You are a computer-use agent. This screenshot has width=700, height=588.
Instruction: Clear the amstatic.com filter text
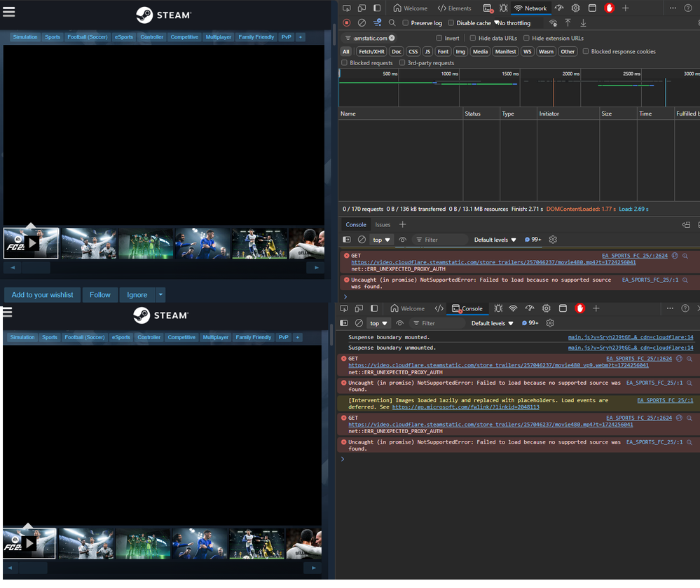392,38
